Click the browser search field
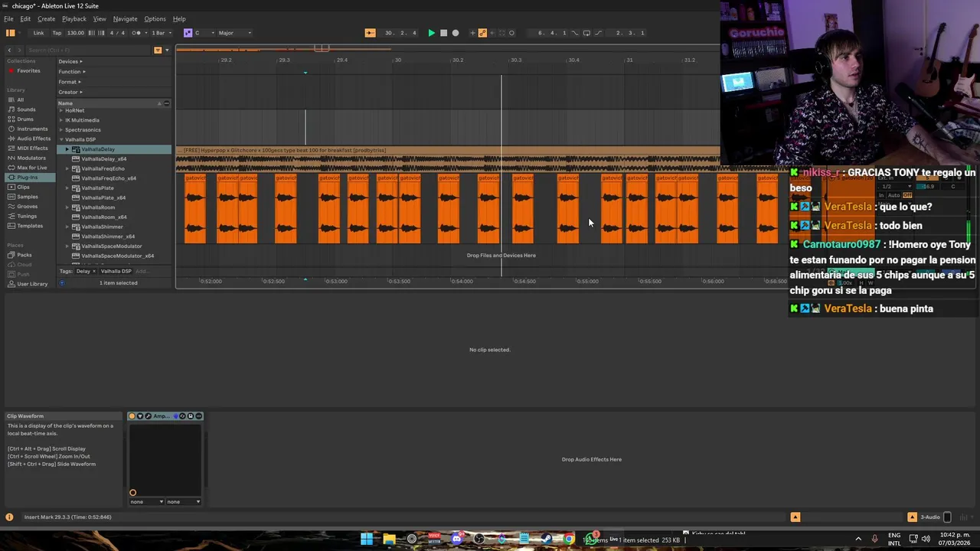 88,50
